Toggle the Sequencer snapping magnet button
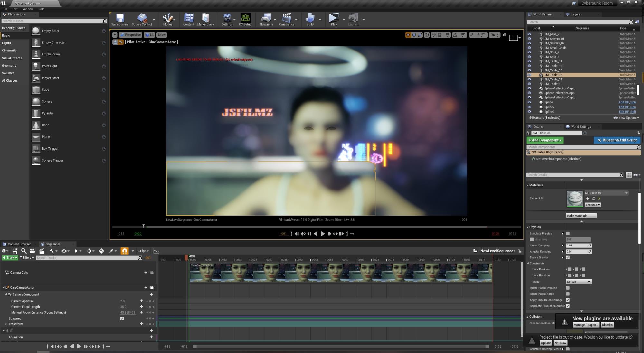The width and height of the screenshot is (644, 353). click(x=124, y=251)
